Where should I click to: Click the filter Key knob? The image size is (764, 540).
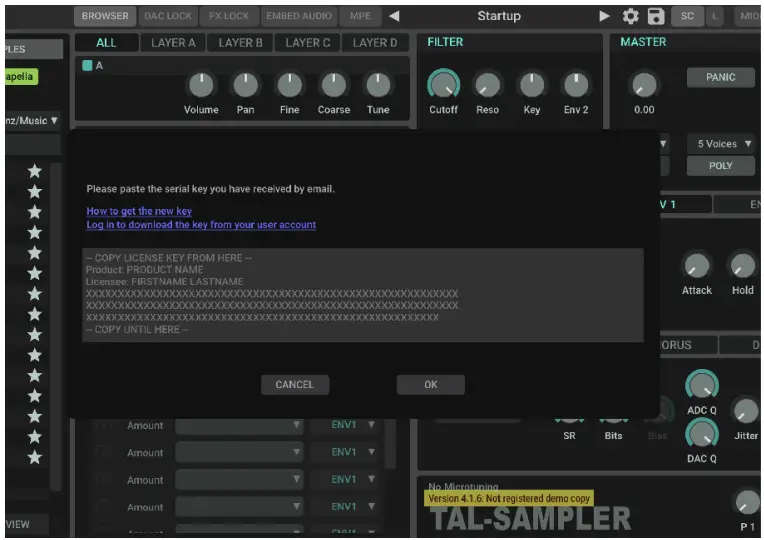click(532, 85)
